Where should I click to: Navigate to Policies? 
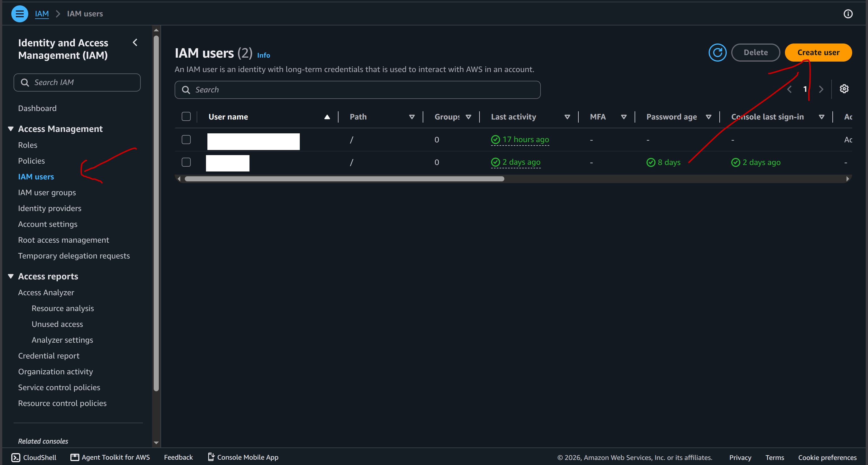31,161
